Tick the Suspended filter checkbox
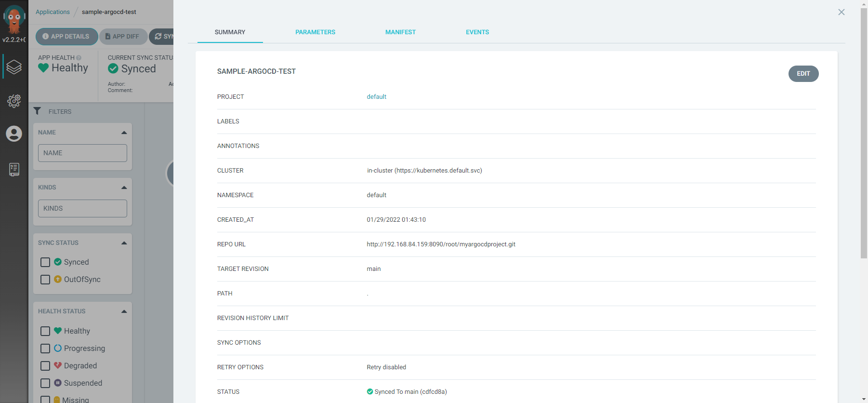The image size is (868, 403). click(45, 383)
